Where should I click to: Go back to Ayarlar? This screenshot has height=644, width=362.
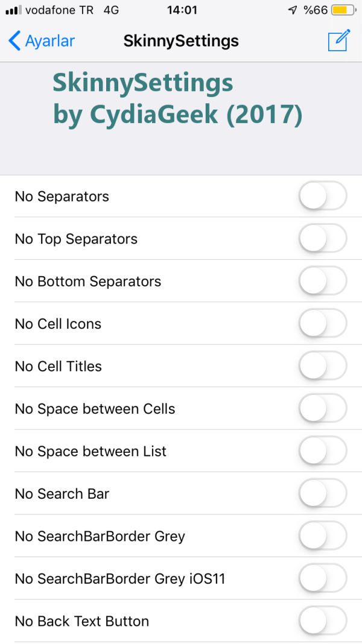pyautogui.click(x=42, y=41)
